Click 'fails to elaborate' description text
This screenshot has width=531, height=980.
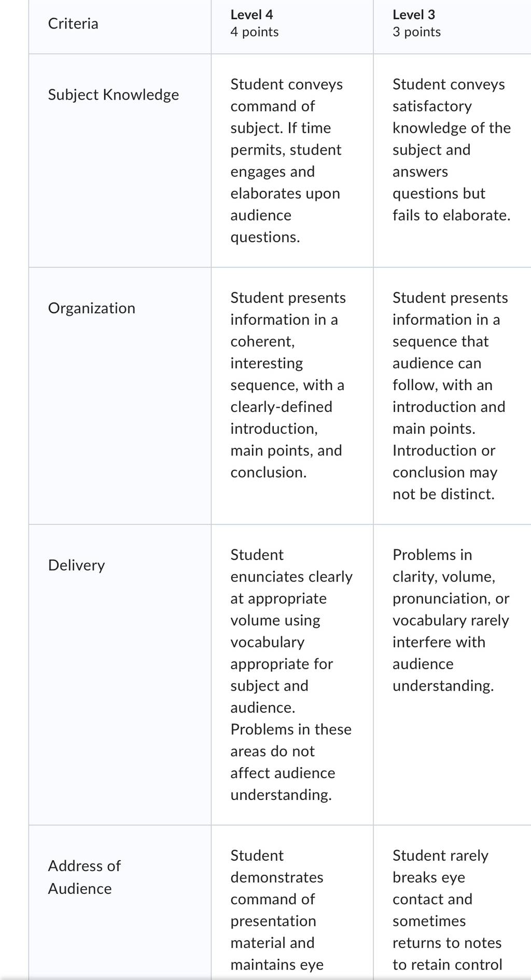click(451, 215)
